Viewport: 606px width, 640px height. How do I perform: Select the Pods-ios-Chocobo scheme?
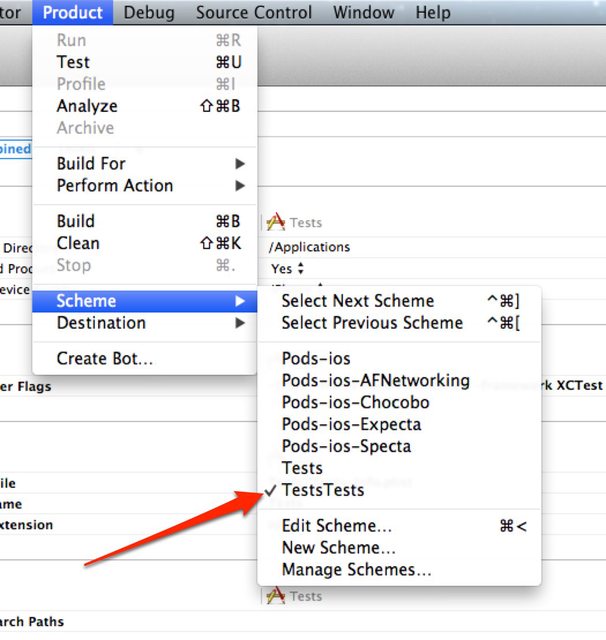tap(399, 402)
